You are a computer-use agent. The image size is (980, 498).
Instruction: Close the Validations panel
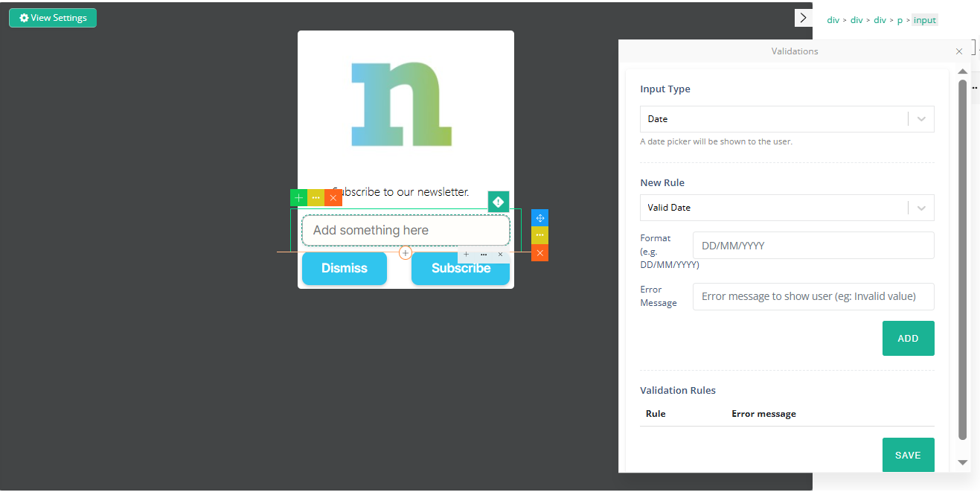click(x=959, y=51)
